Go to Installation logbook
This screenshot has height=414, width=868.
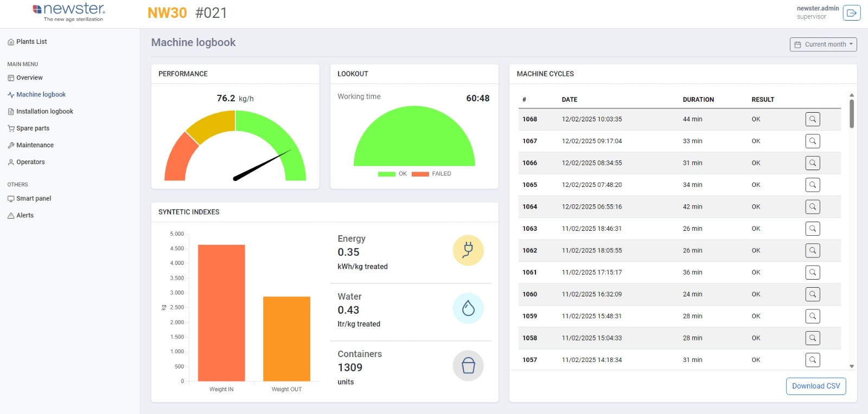coord(44,112)
